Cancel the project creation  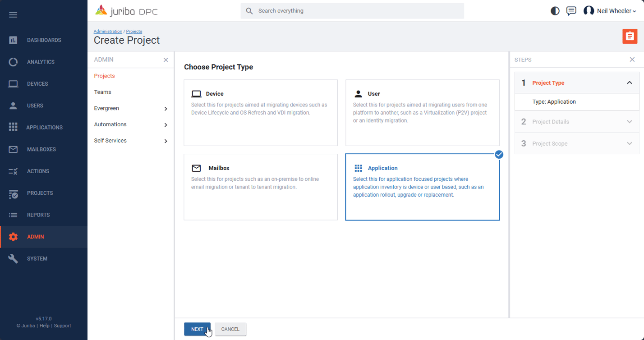point(230,329)
